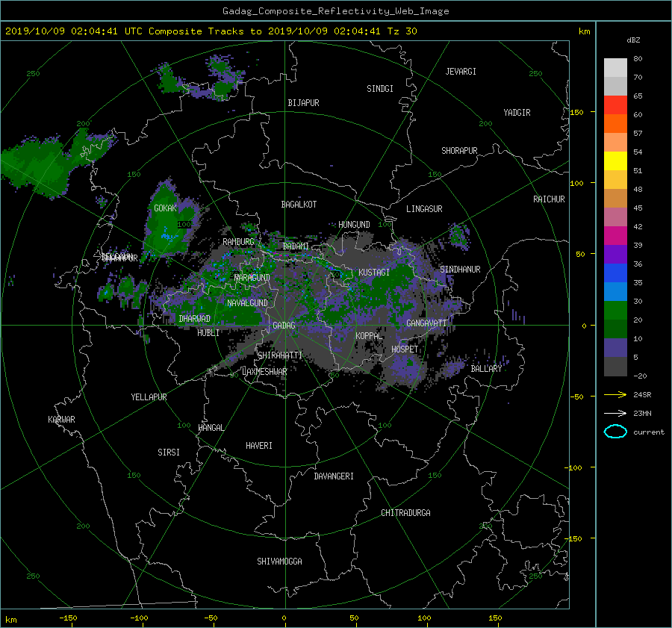The height and width of the screenshot is (628, 672).
Task: Click the SHORAPUR city label
Action: point(459,151)
